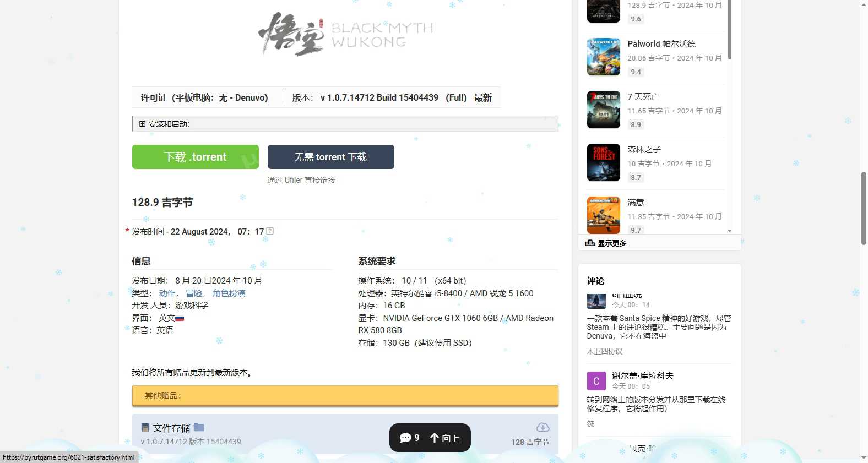Click the sidebar game list scrollbar thumb
The height and width of the screenshot is (463, 868).
tap(730, 29)
